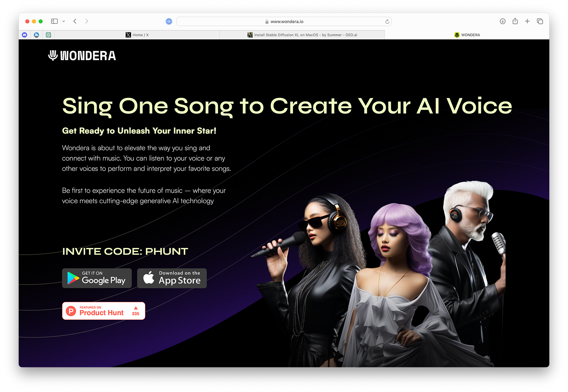Expand the sidebar tab group dropdown arrow
Screen dimensions: 568x392
(x=64, y=21)
